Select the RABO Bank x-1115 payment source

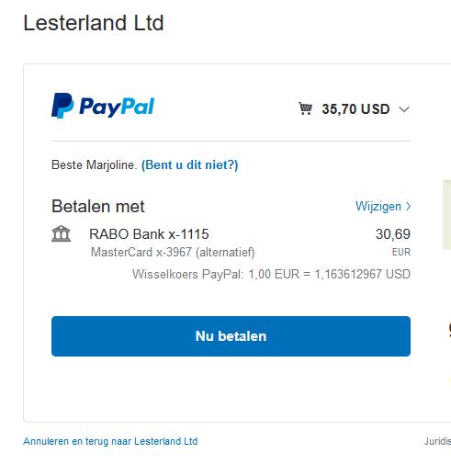[149, 234]
